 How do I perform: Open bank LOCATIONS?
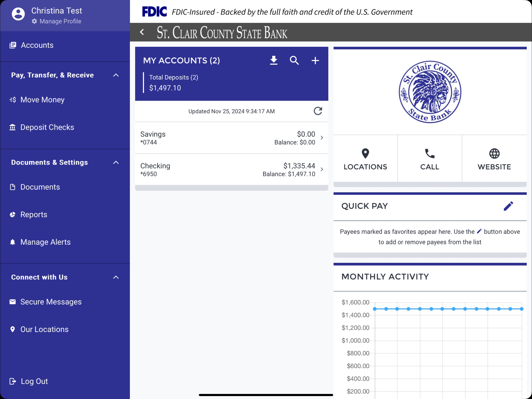pos(365,159)
